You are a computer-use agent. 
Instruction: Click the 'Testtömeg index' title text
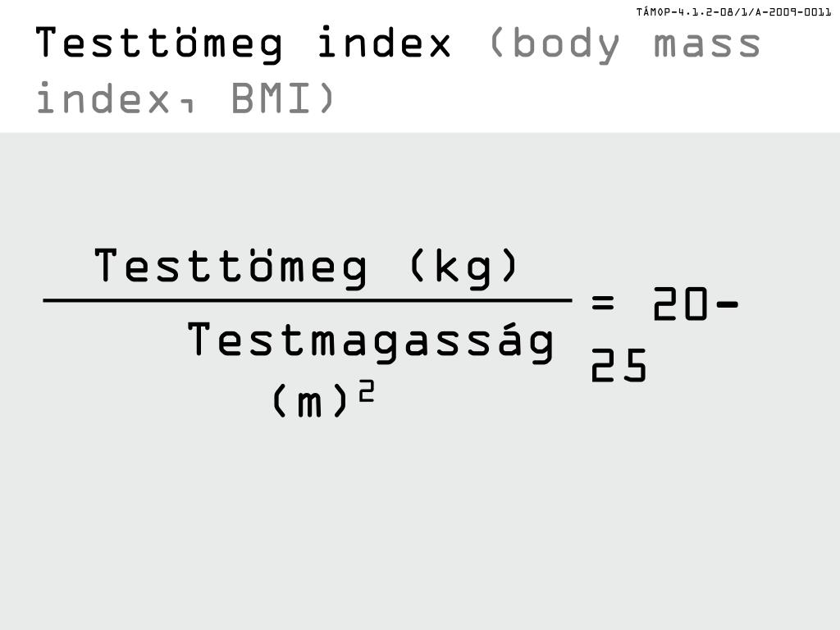(243, 44)
